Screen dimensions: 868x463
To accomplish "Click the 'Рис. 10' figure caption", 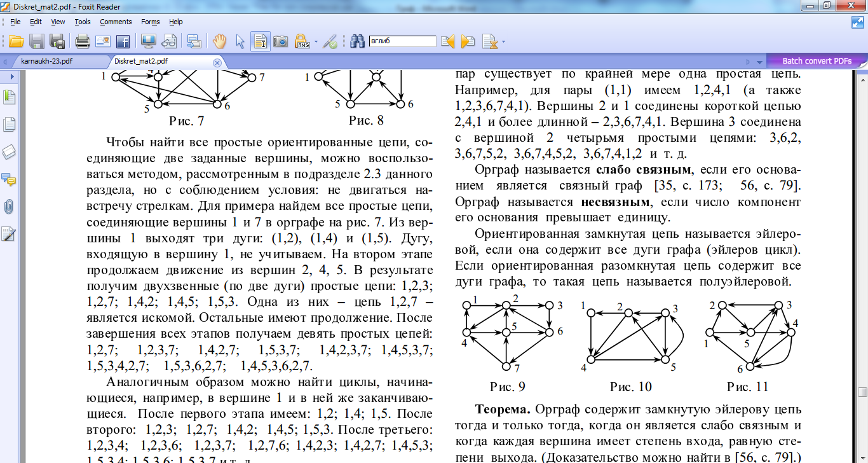I will click(631, 386).
